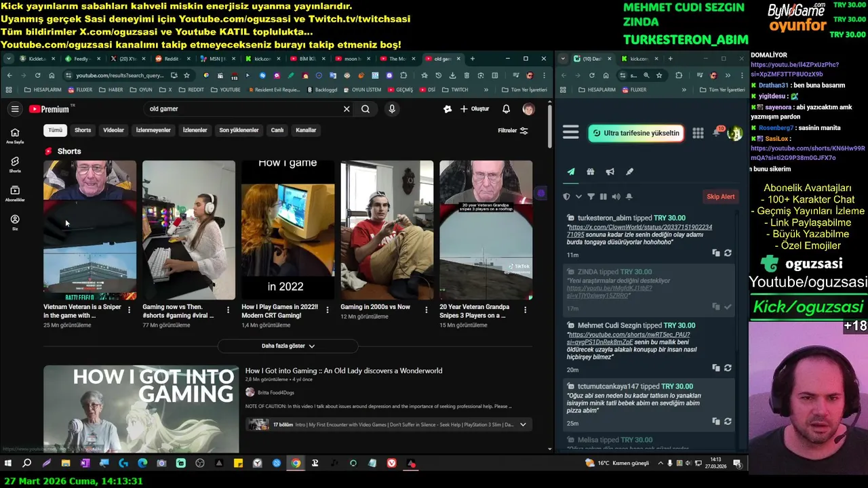Select the paper plane tips tab
This screenshot has height=488, width=868.
(571, 172)
